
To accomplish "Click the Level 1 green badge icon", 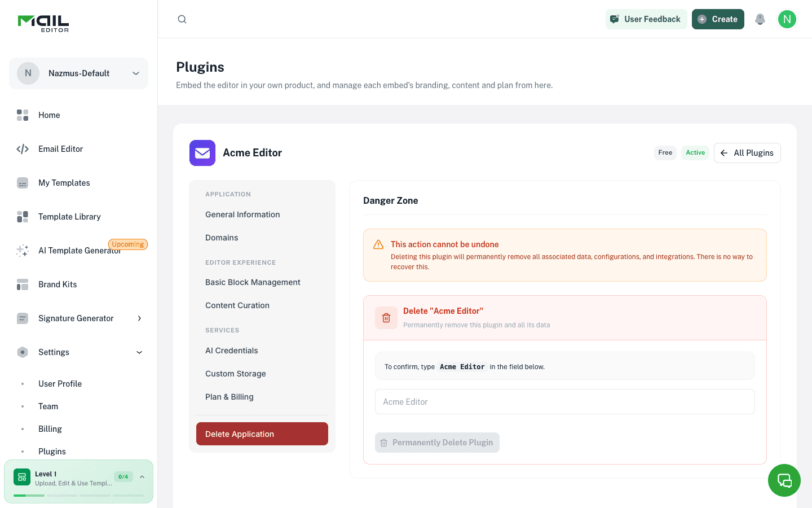I will pyautogui.click(x=22, y=477).
